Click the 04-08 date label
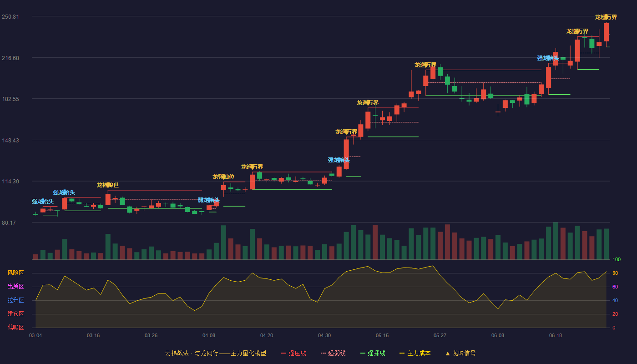This screenshot has height=364, width=637. (209, 335)
